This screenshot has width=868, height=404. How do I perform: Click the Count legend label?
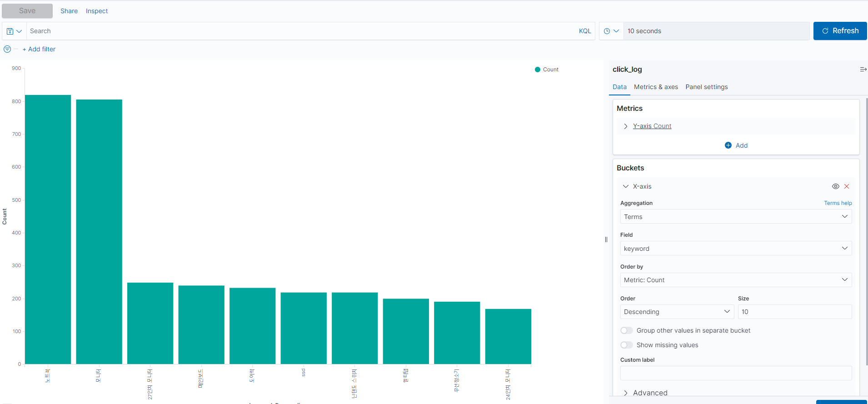tap(551, 70)
